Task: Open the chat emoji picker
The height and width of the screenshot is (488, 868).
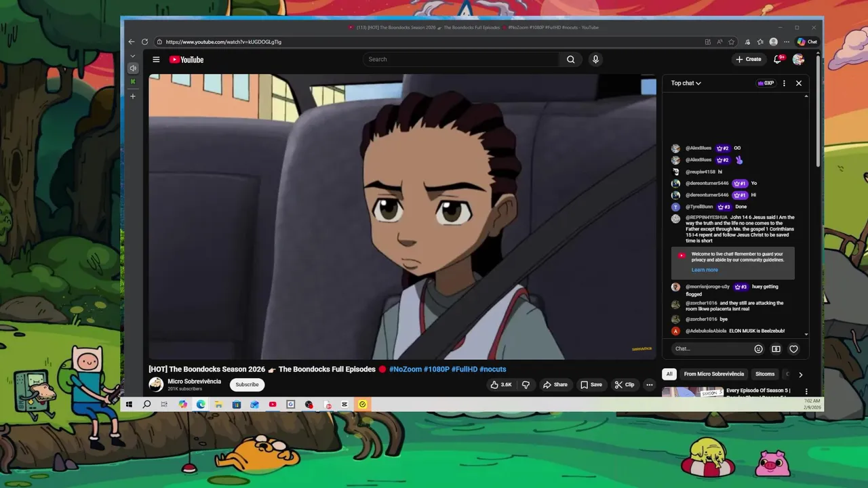Action: pyautogui.click(x=758, y=349)
